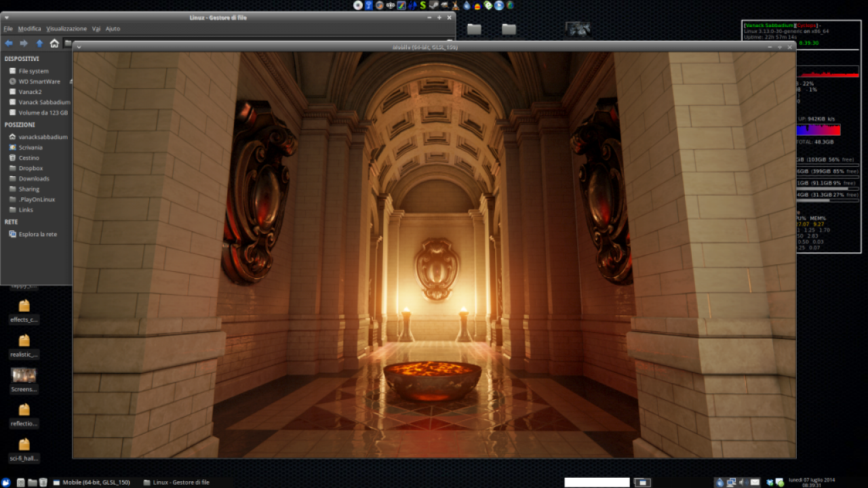
Task: Open the effects_c... desktop folder
Action: [24, 312]
